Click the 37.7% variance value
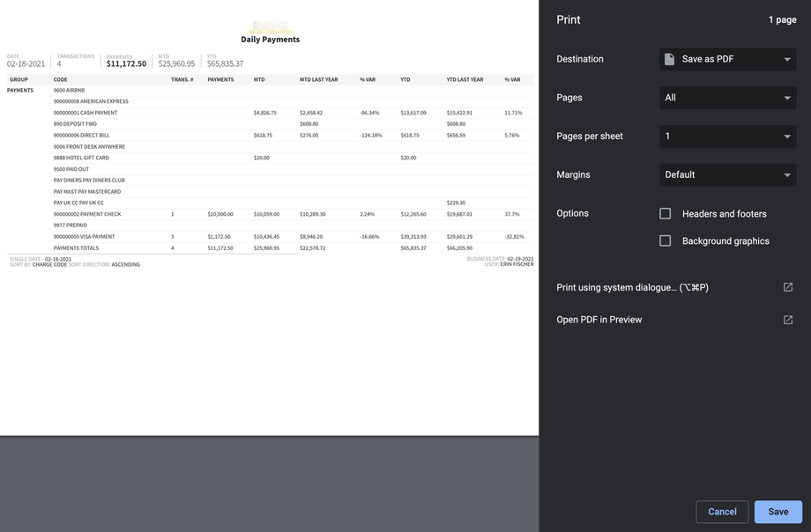 [x=512, y=214]
